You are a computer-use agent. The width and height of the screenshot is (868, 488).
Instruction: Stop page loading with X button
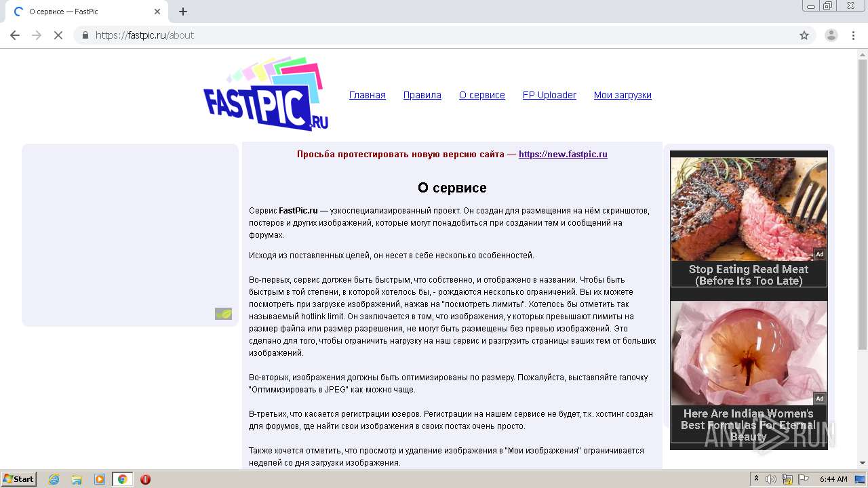[x=58, y=35]
